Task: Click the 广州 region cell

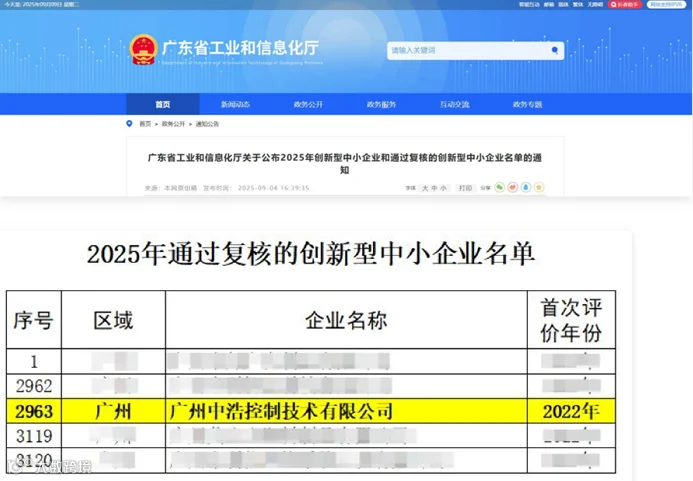Action: [x=113, y=412]
